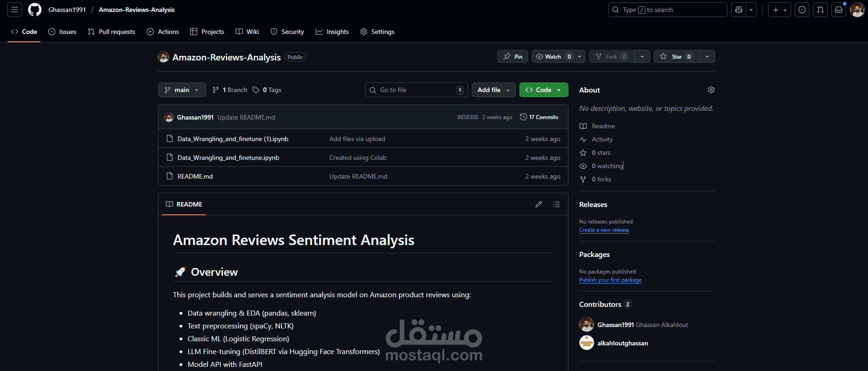
Task: Click 'Publish your first package' link
Action: 610,280
